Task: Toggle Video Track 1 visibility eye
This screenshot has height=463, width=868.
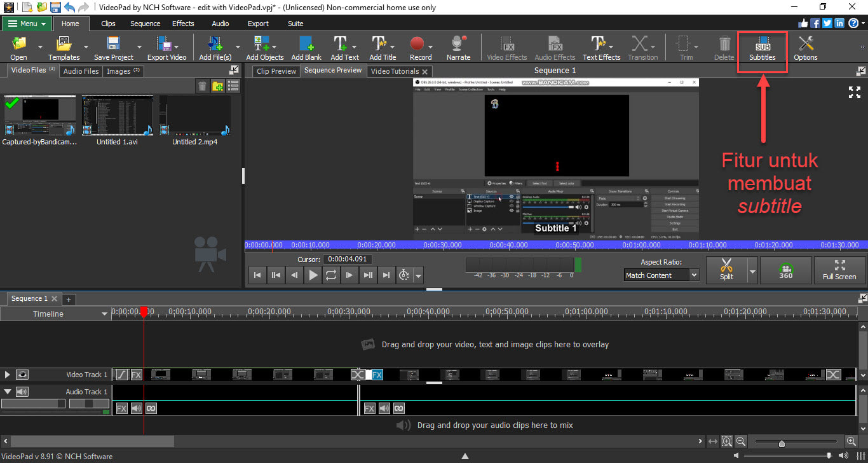Action: click(22, 375)
